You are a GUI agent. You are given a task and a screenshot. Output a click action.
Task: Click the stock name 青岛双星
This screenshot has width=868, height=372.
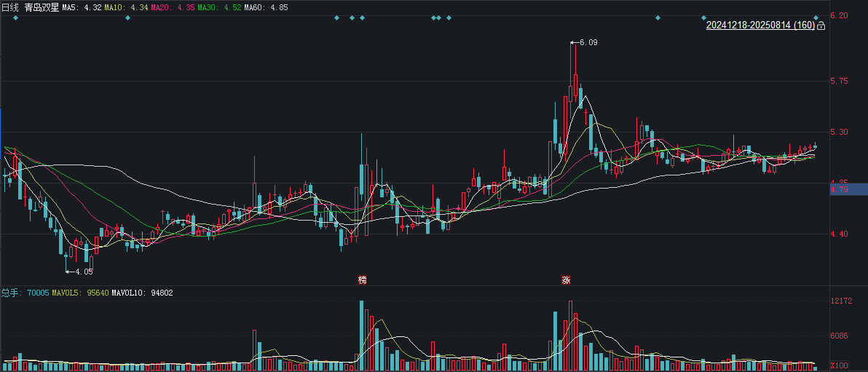pos(42,8)
